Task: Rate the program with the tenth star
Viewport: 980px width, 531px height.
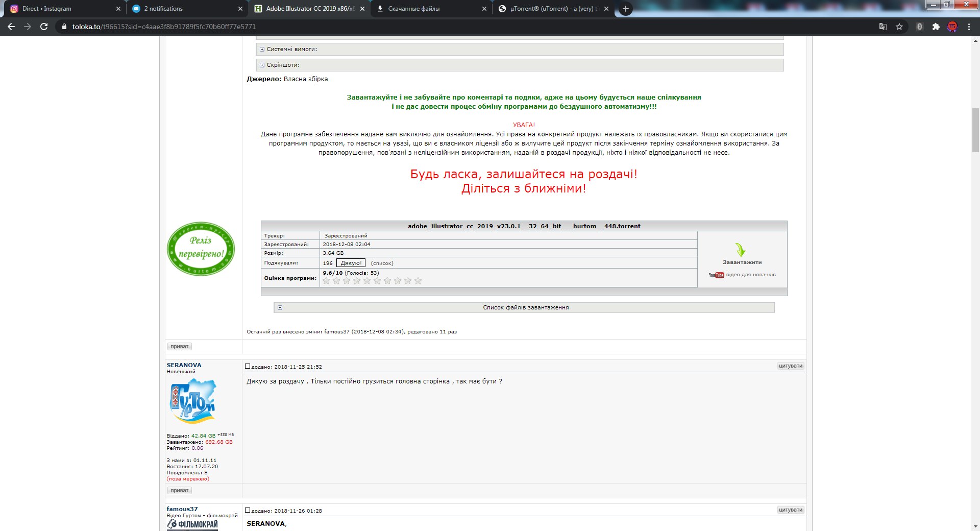Action: [x=418, y=281]
